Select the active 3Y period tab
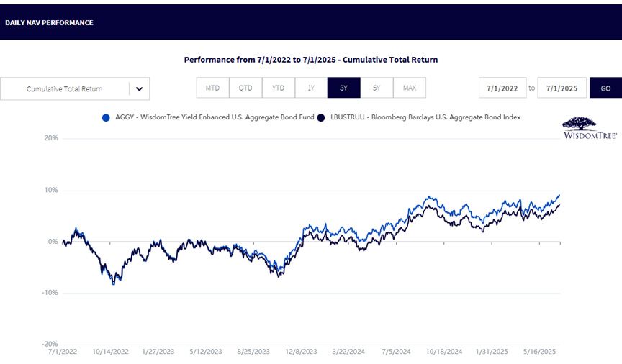622x364 pixels. pyautogui.click(x=344, y=88)
